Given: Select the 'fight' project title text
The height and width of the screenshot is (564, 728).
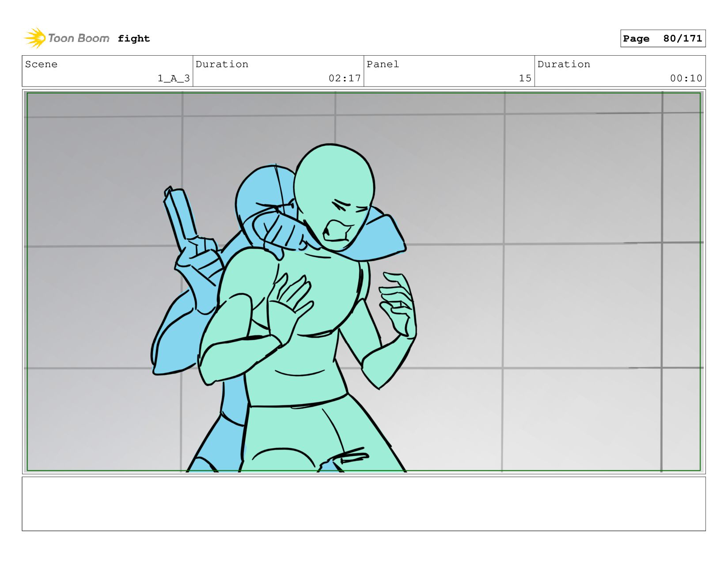Looking at the screenshot, I should pyautogui.click(x=134, y=38).
